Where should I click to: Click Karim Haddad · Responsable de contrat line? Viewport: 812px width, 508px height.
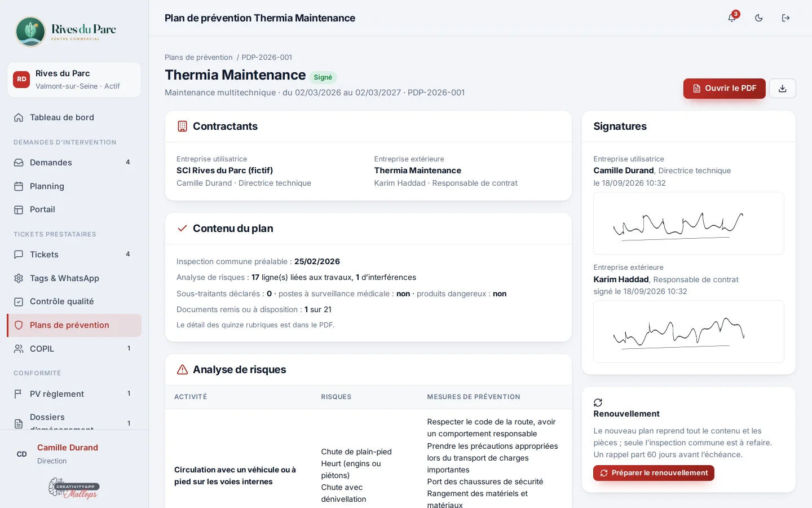coord(446,183)
